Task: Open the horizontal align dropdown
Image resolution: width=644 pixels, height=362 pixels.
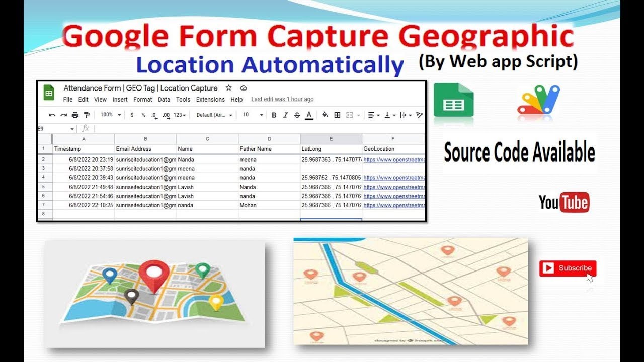Action: tap(374, 115)
